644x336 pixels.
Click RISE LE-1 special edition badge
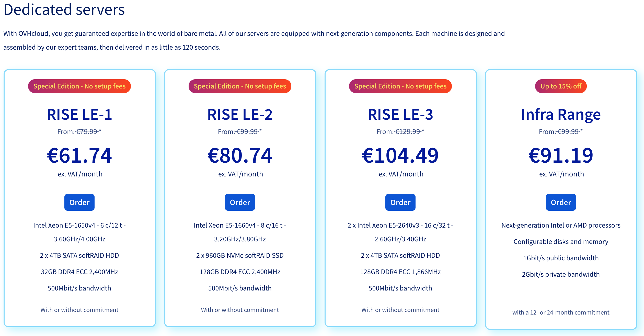79,86
